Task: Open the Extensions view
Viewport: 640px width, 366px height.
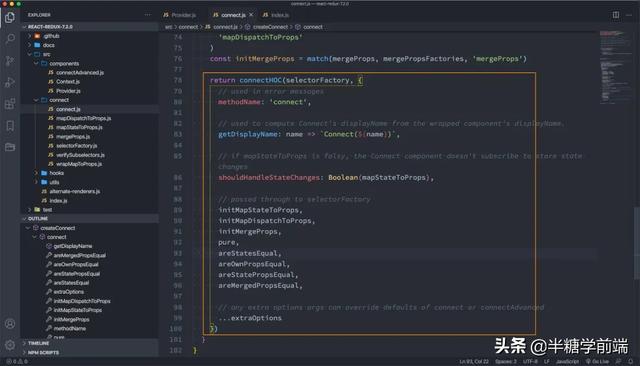Action: [x=10, y=104]
